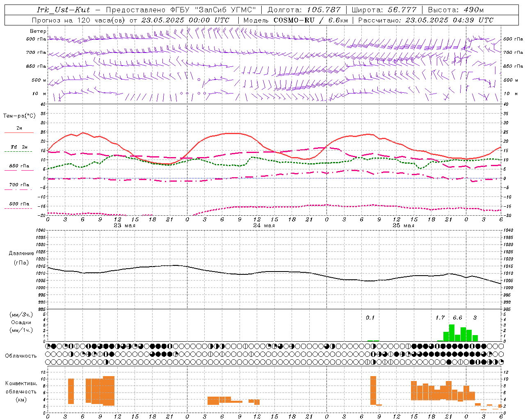Click the pink dotted 500 гПа legend line
The width and height of the screenshot is (525, 420).
[x=19, y=208]
